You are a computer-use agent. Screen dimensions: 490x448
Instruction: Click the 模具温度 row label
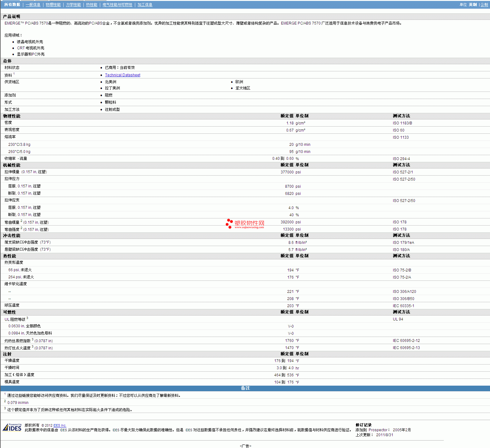[x=12, y=382]
